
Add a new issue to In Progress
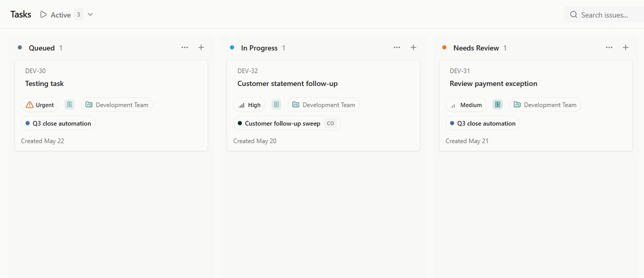click(x=413, y=47)
